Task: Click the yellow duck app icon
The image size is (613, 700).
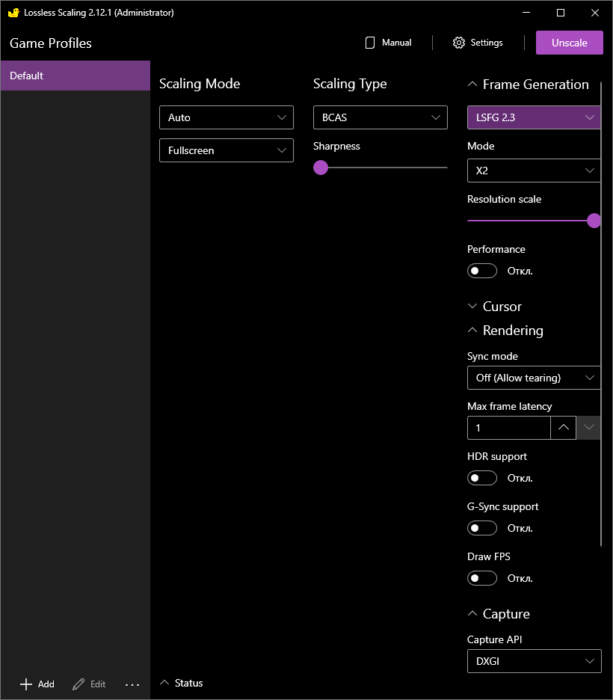Action: coord(13,13)
